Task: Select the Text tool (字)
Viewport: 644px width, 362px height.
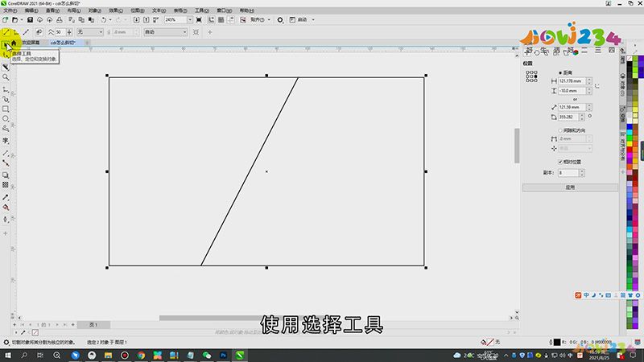Action: click(x=6, y=141)
